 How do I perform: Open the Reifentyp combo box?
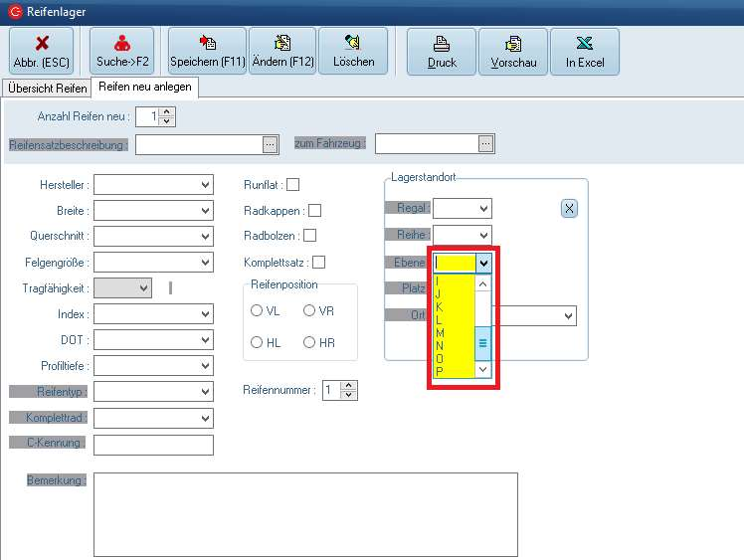pos(205,392)
